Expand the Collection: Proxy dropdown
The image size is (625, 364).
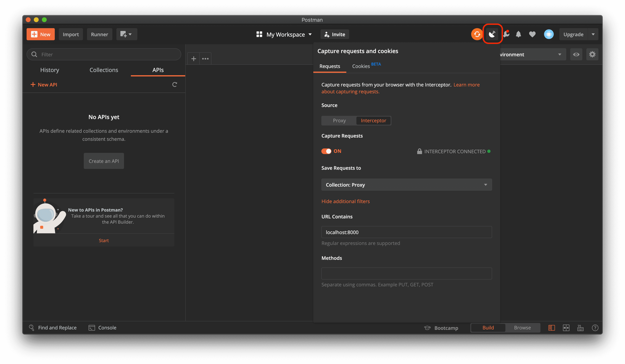coord(407,185)
